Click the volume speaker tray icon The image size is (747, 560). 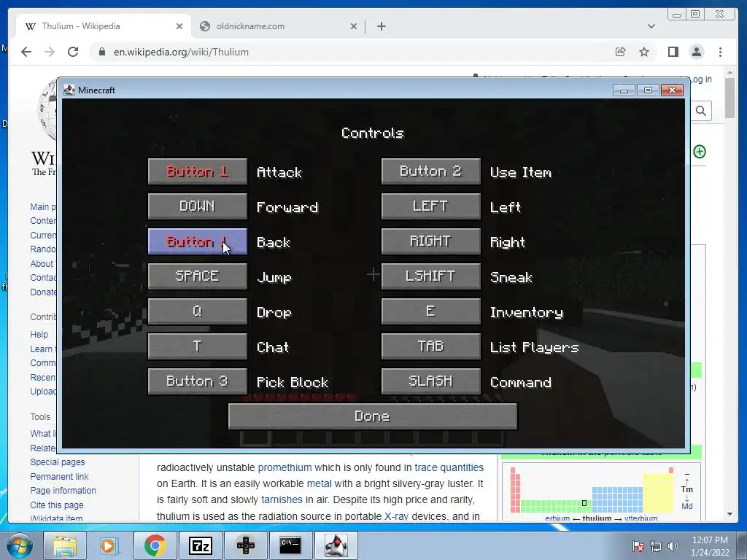click(x=673, y=546)
